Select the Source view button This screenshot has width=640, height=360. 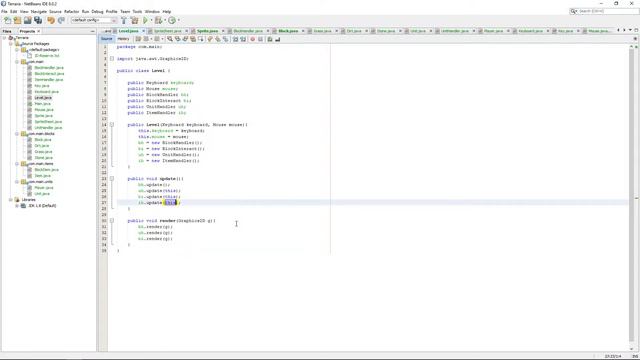click(107, 39)
